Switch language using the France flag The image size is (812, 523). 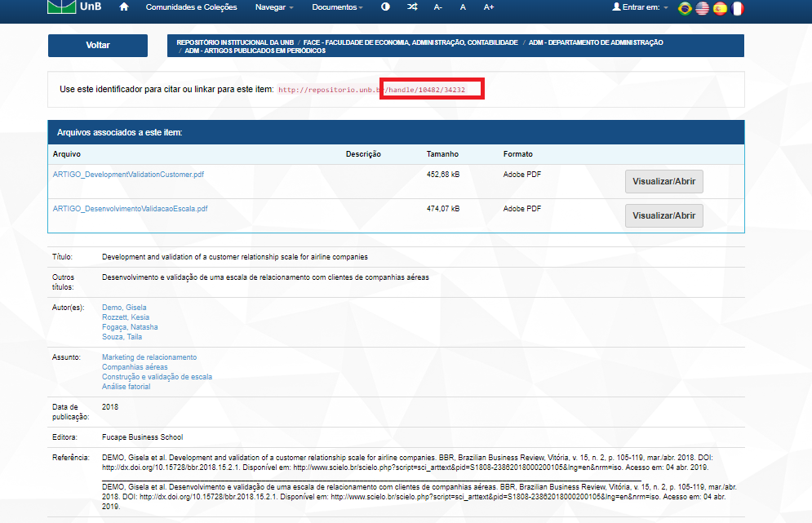(x=738, y=8)
